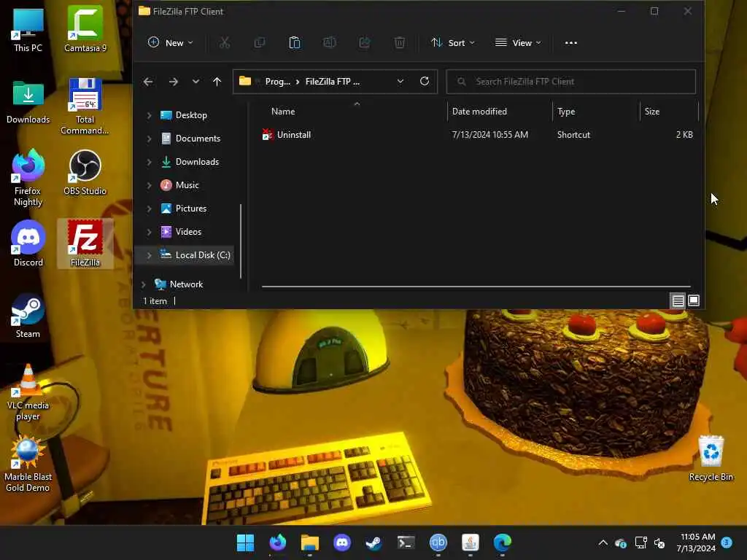Open Microsoft Edge from the taskbar
This screenshot has height=560, width=747.
point(503,542)
